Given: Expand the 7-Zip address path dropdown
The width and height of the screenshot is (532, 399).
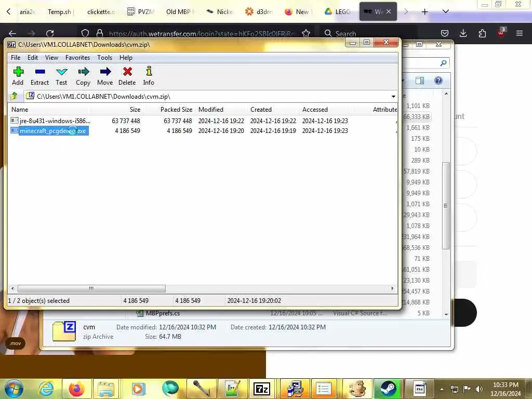Looking at the screenshot, I should [x=393, y=97].
